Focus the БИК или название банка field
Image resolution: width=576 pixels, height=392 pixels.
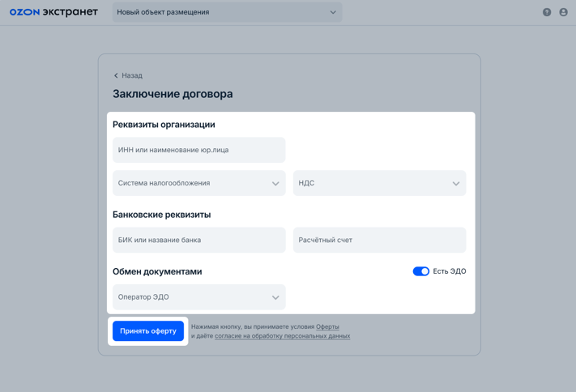tap(198, 240)
